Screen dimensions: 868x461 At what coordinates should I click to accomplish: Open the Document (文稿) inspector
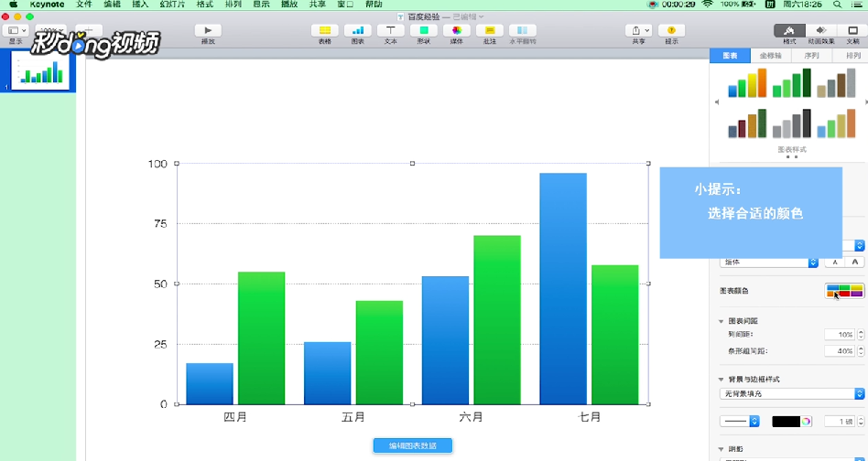click(852, 30)
